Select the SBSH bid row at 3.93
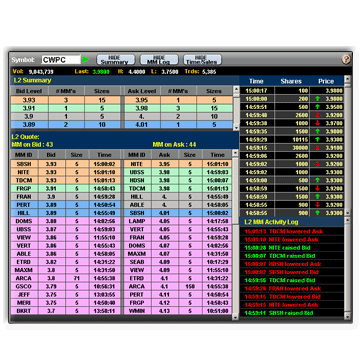The height and width of the screenshot is (360, 360). point(66,164)
